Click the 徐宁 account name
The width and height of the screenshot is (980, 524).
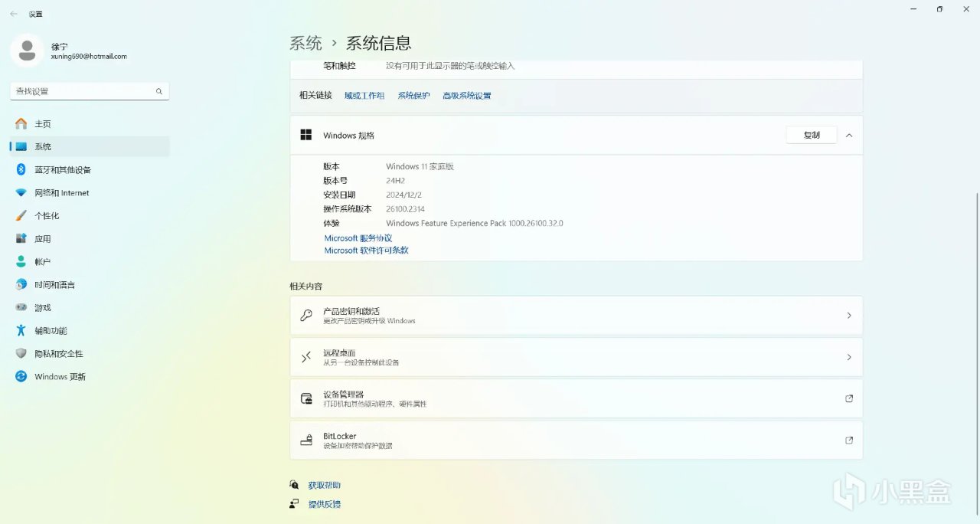(59, 47)
